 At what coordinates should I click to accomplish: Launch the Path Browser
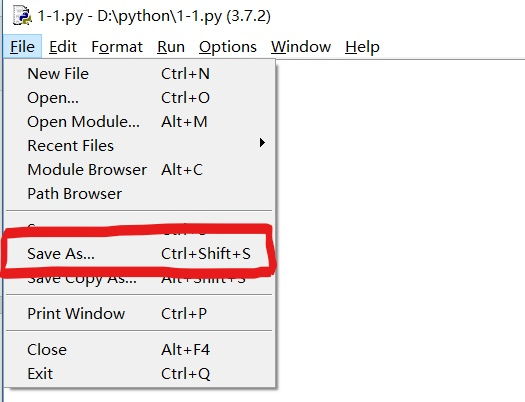pyautogui.click(x=140, y=193)
